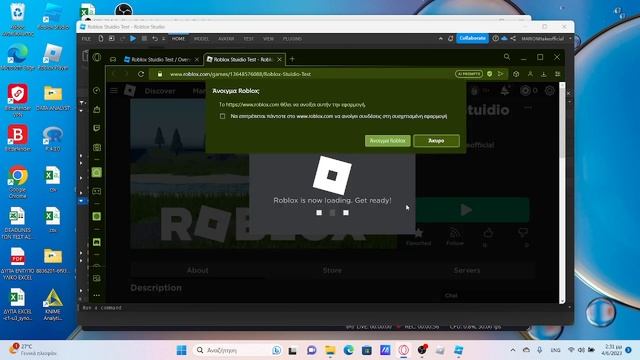Viewport: 640px width, 360px height.
Task: Click the Undo arrow in Roblox Studio toolbar
Action: [155, 38]
